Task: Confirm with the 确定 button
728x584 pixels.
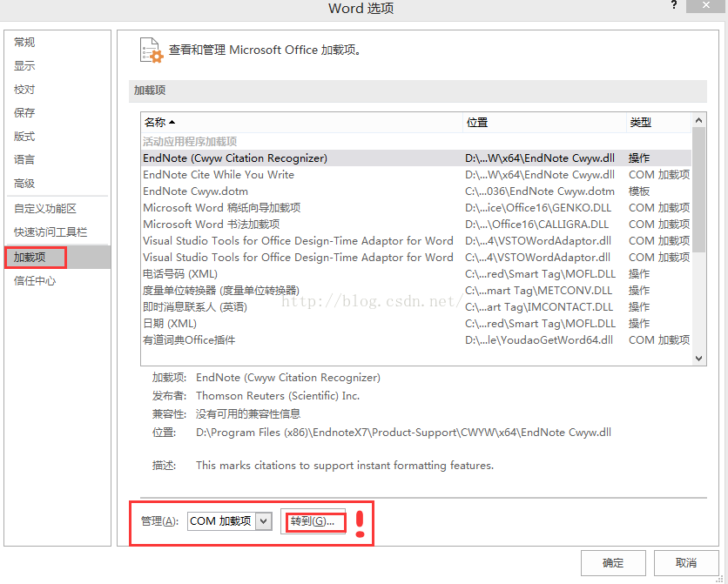Action: [x=613, y=562]
